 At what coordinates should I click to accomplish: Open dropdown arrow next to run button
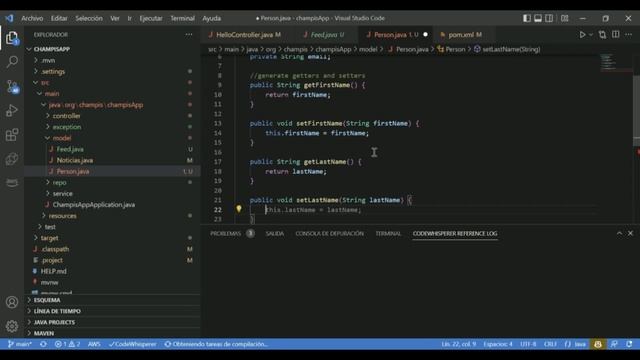591,35
